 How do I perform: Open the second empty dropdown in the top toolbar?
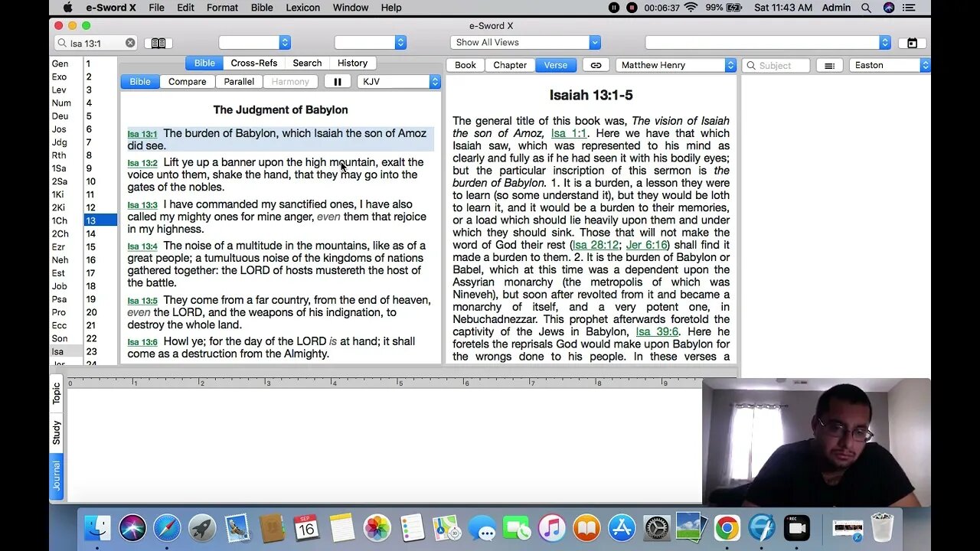click(x=370, y=43)
